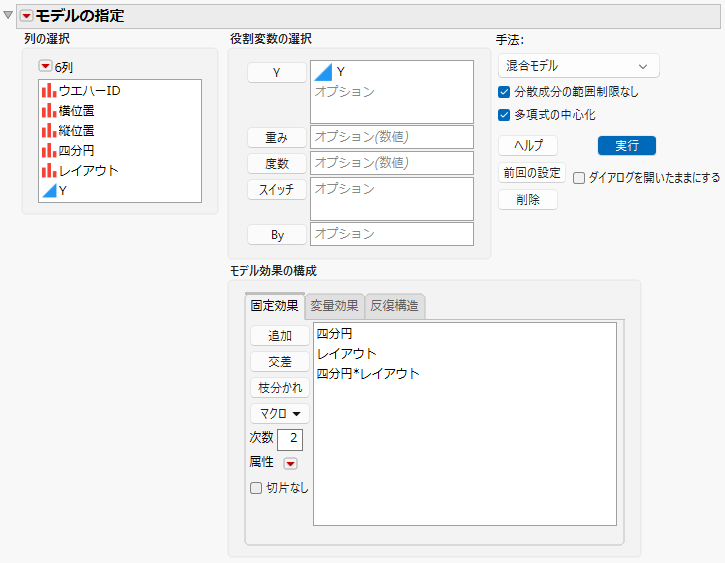Uncheck 多項式の中心化 checkbox
This screenshot has width=725, height=563.
pyautogui.click(x=504, y=115)
